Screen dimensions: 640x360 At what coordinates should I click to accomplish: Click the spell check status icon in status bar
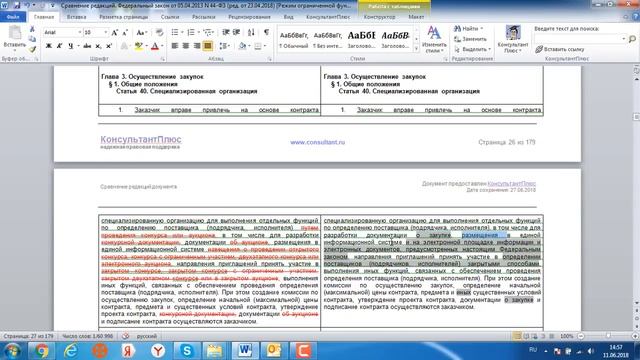tap(126, 336)
